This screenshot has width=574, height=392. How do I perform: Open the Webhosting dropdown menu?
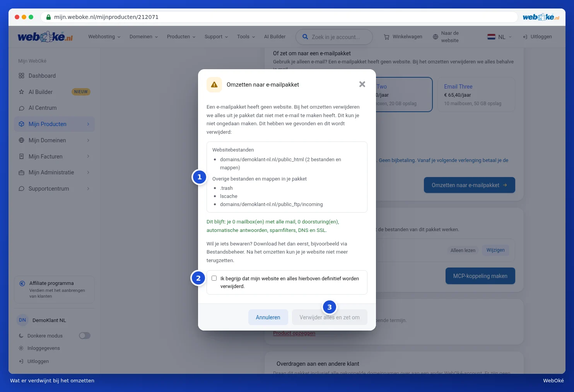coord(104,37)
